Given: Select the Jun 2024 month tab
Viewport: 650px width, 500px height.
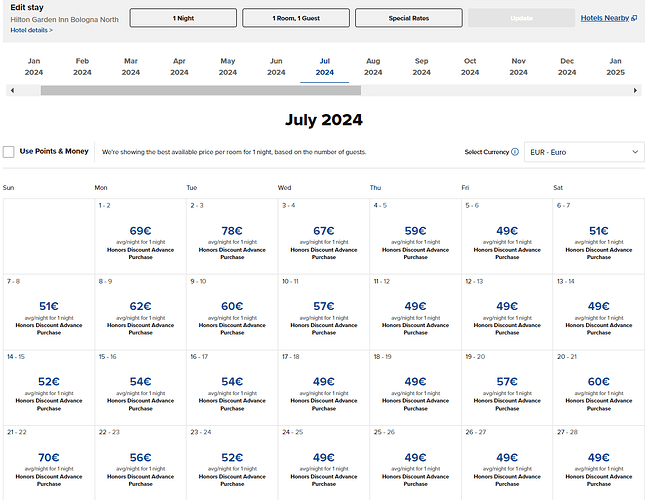Looking at the screenshot, I should (x=276, y=66).
